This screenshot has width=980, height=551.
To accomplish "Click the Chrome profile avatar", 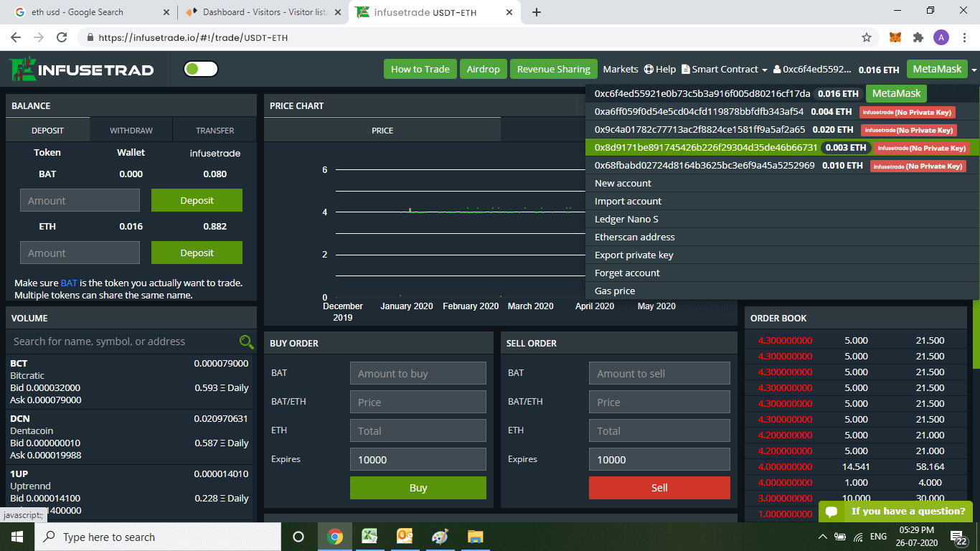I will point(941,37).
